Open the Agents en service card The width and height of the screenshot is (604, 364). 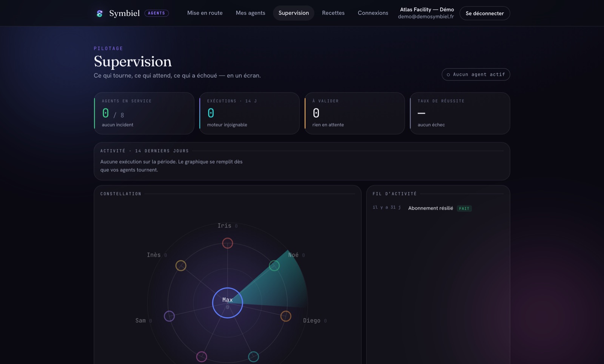(x=144, y=113)
